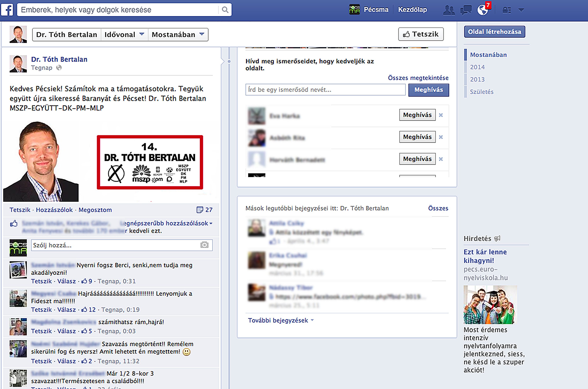Expand További bejegyzések

pos(281,320)
